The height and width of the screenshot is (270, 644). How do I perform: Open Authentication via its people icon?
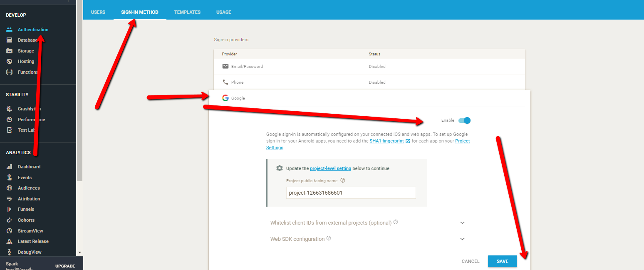coord(9,30)
